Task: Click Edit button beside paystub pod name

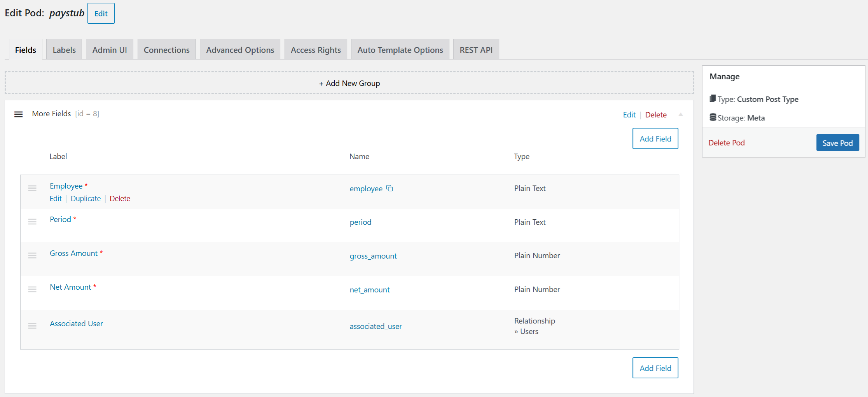Action: pos(101,14)
